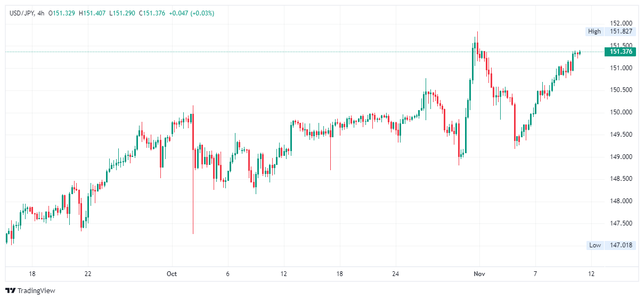Click the low value L151.290
Screen dimensions: 644x300
tap(123, 13)
